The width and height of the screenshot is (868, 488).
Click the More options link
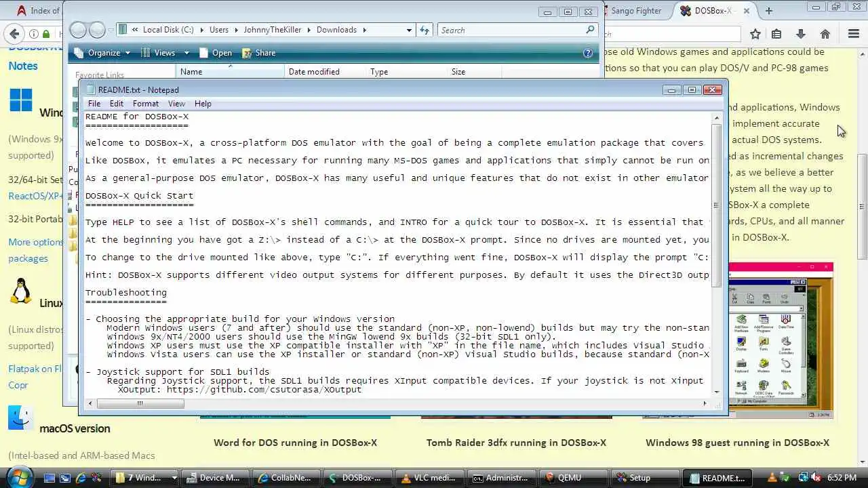(35, 242)
